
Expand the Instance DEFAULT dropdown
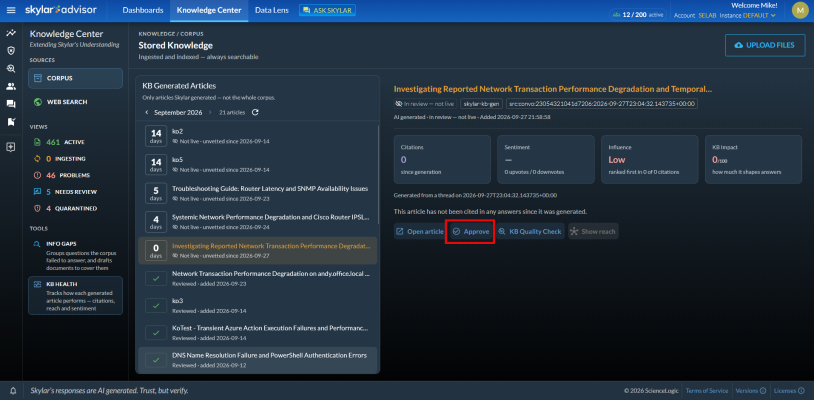(748, 16)
